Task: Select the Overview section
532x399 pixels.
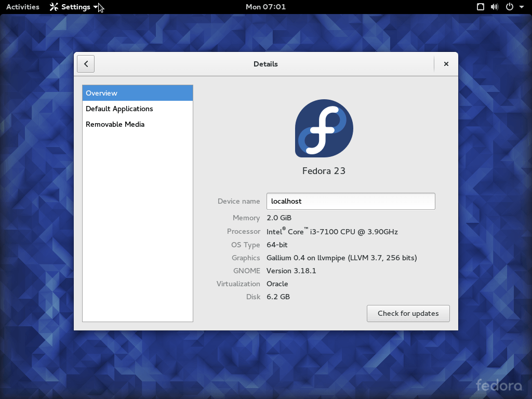Action: 137,93
